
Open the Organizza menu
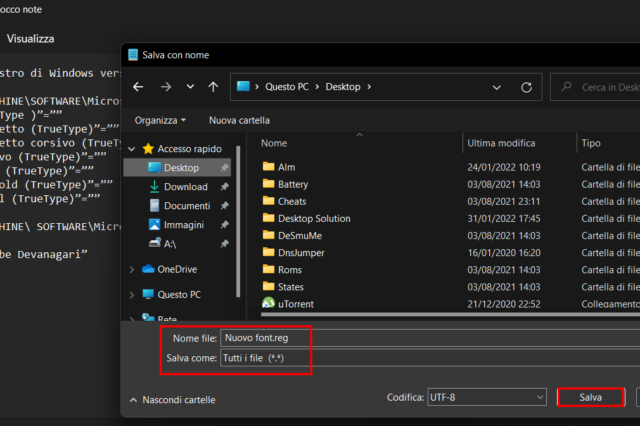point(160,120)
